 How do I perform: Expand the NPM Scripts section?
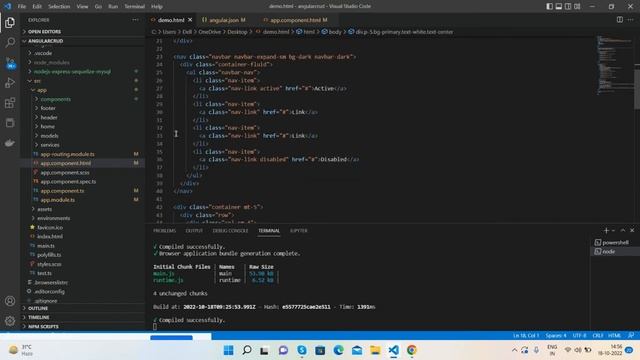[82, 327]
